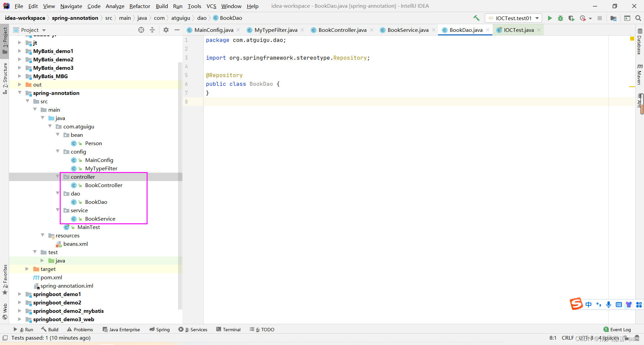Expand the springboot_demo1 module

click(x=20, y=294)
